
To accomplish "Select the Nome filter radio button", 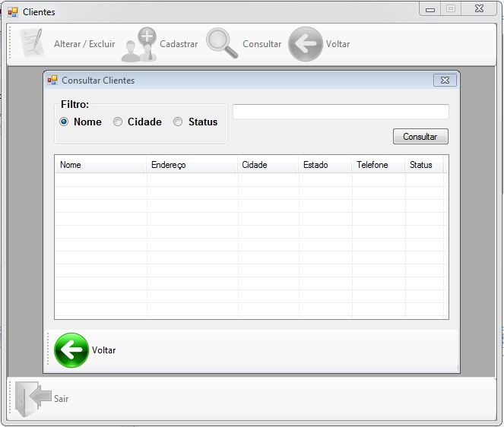I will (65, 122).
